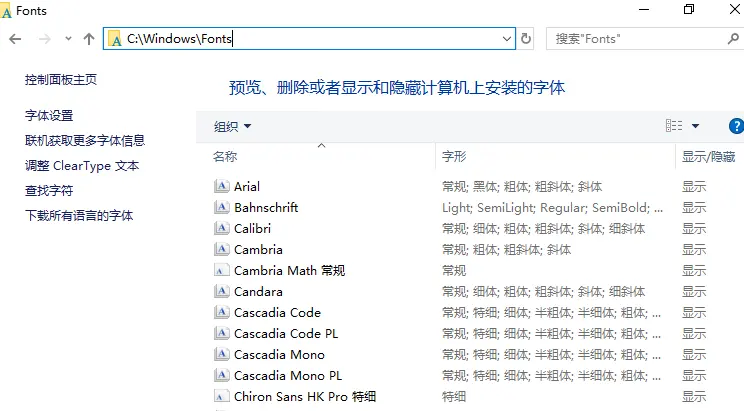744x411 pixels.
Task: Expand the view options dropdown arrow
Action: point(695,126)
